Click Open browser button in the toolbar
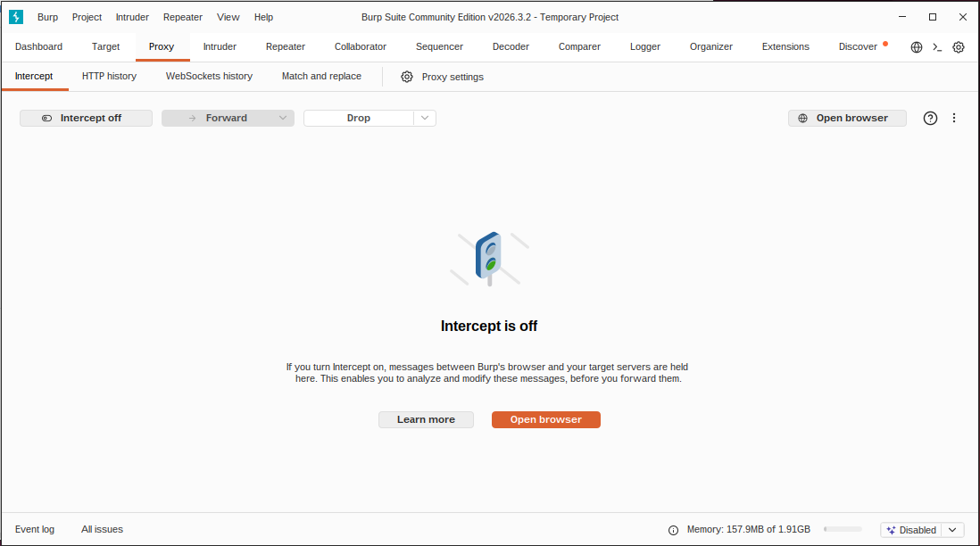The image size is (980, 546). [x=847, y=118]
